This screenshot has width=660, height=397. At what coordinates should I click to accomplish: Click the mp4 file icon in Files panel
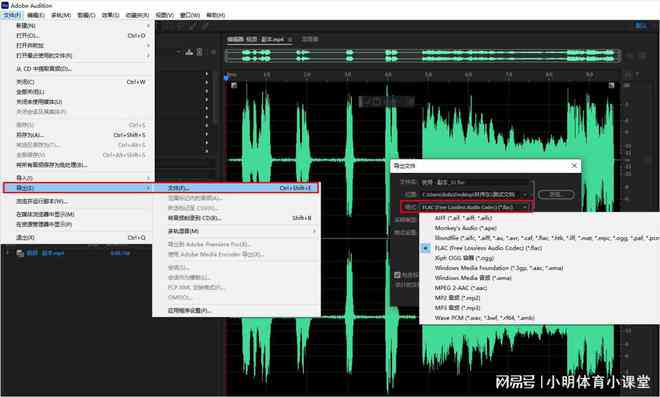[20, 253]
